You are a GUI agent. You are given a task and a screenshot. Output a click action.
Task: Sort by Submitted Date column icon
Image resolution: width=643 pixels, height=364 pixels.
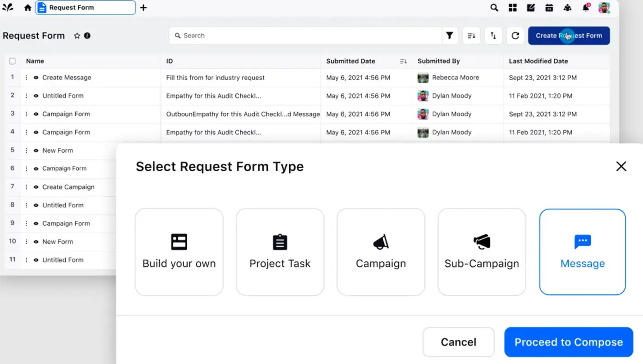click(403, 61)
